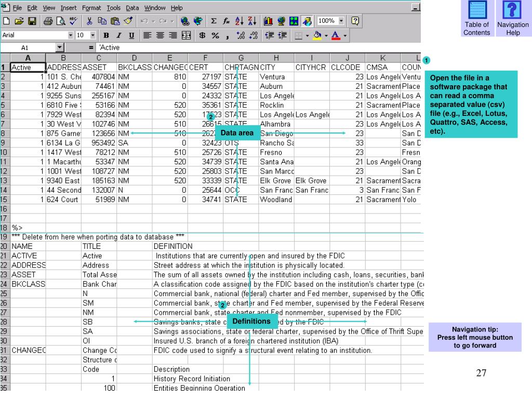Print the spreadsheet
The width and height of the screenshot is (532, 399).
pos(48,21)
